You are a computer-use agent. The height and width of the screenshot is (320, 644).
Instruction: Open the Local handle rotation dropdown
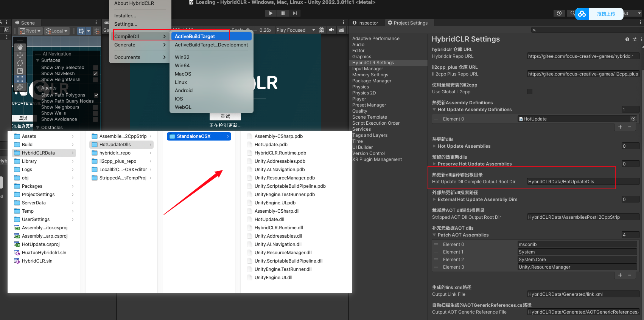pyautogui.click(x=57, y=31)
